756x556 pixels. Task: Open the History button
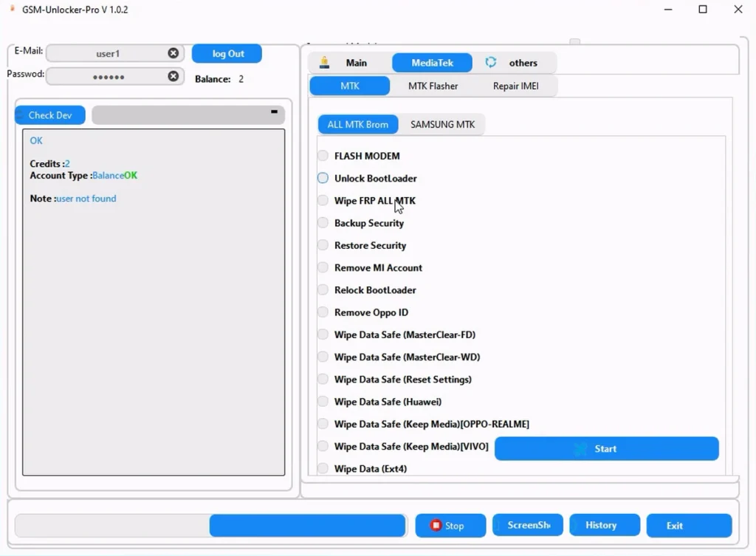[604, 525]
